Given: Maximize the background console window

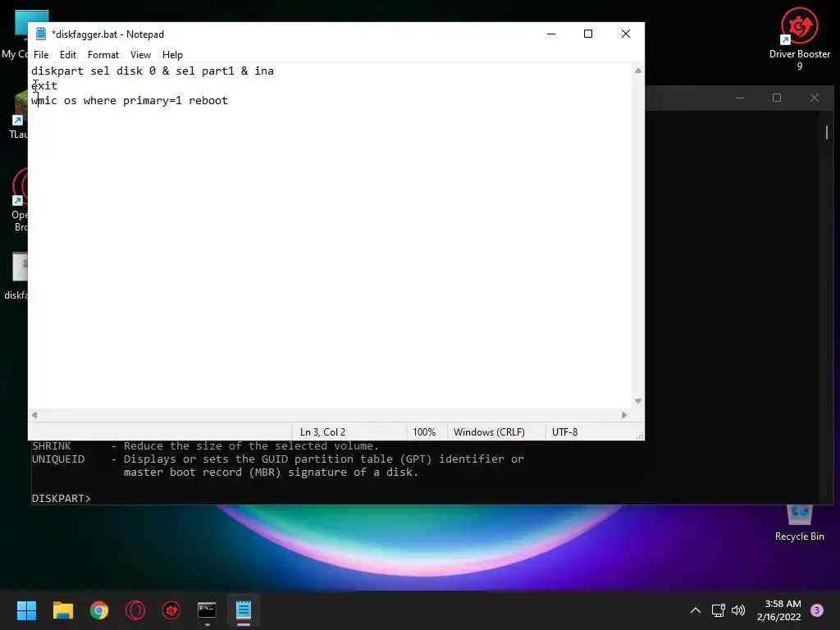Looking at the screenshot, I should [777, 98].
